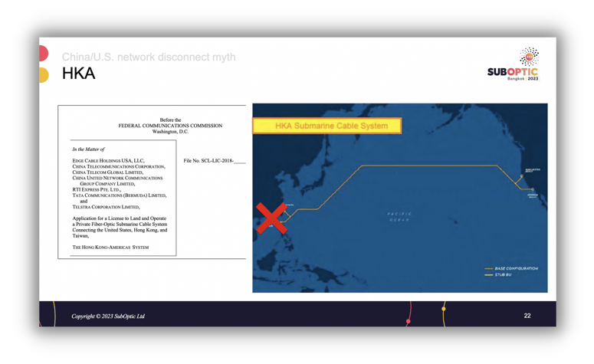Click the large HKA slide heading
Screen dimensions: 594x364
[78, 74]
